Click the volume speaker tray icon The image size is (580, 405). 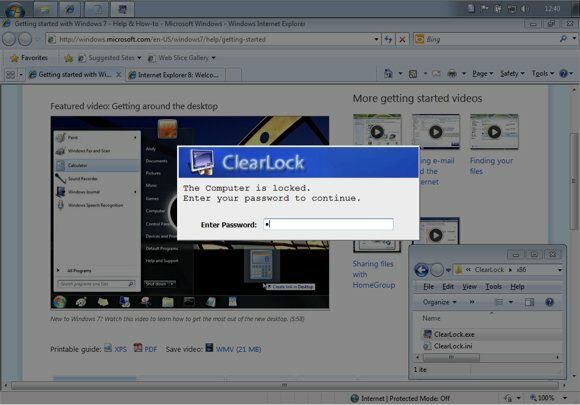point(525,9)
